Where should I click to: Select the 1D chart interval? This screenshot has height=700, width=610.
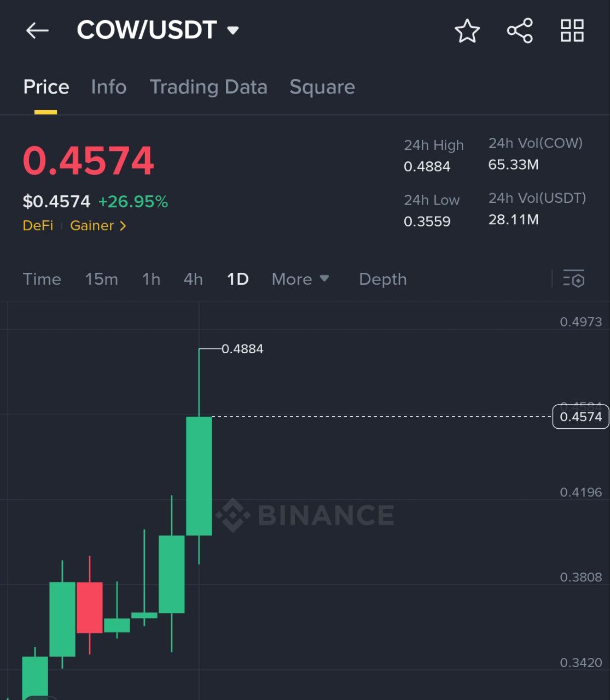[237, 279]
